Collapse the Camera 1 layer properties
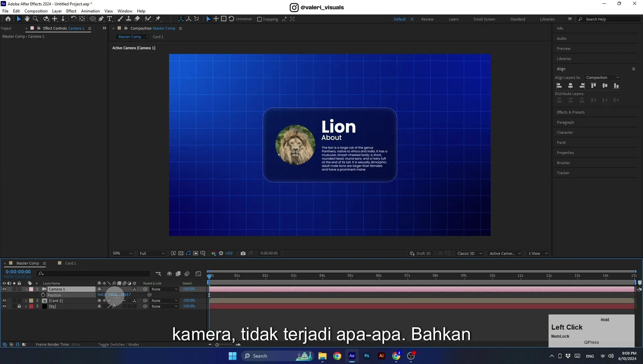 click(26, 289)
